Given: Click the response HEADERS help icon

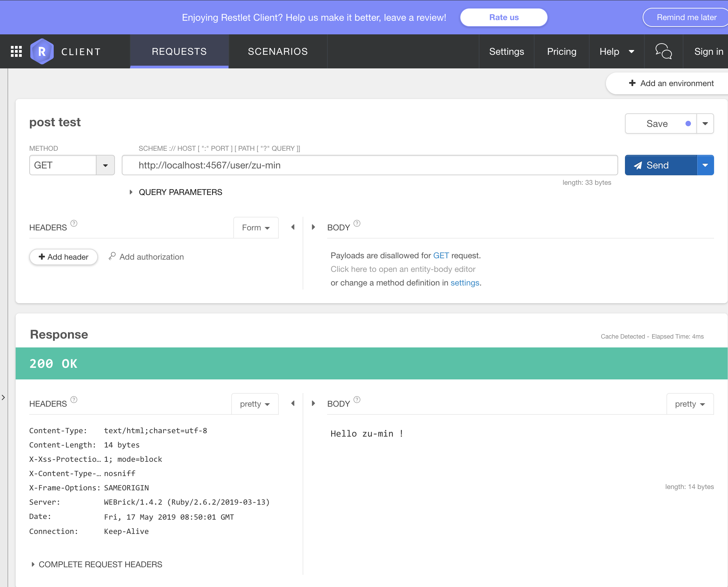Looking at the screenshot, I should pyautogui.click(x=74, y=400).
